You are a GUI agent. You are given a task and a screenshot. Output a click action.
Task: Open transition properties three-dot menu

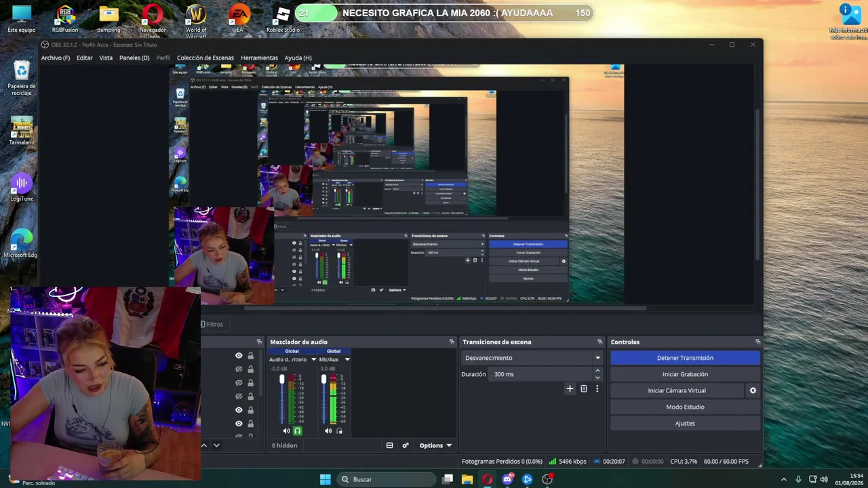pyautogui.click(x=597, y=388)
